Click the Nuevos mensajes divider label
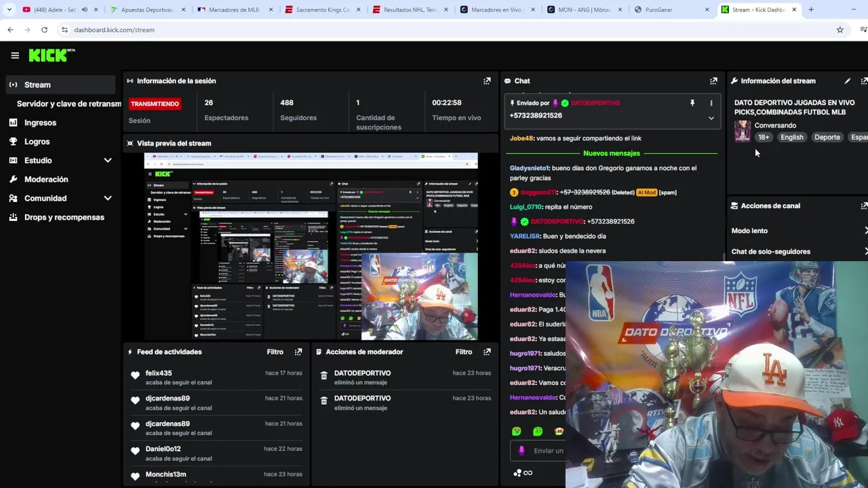This screenshot has width=868, height=488. tap(611, 153)
